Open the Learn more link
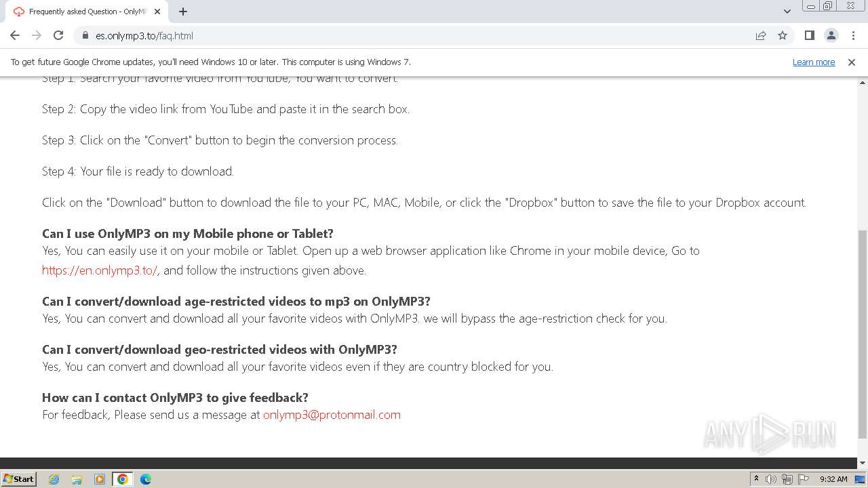The width and height of the screenshot is (868, 488). click(814, 62)
